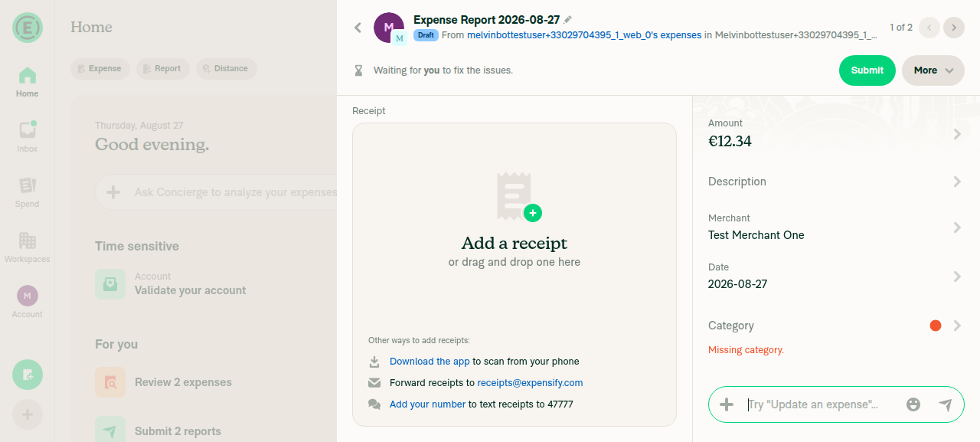Focus the Update an expense message field

821,404
